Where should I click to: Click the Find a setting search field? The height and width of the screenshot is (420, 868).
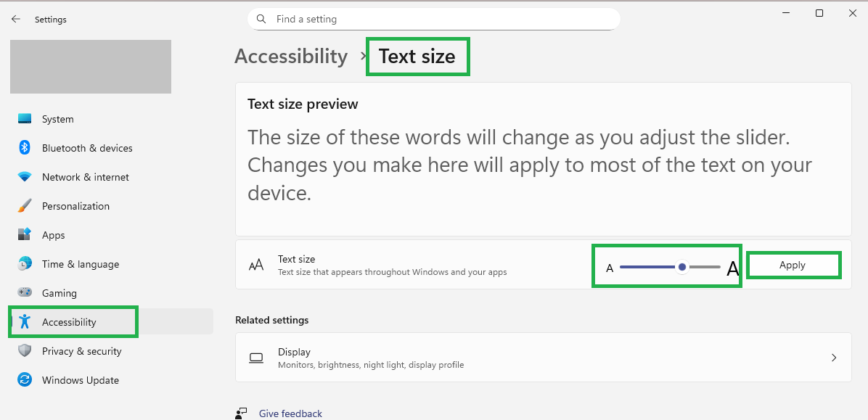click(433, 19)
